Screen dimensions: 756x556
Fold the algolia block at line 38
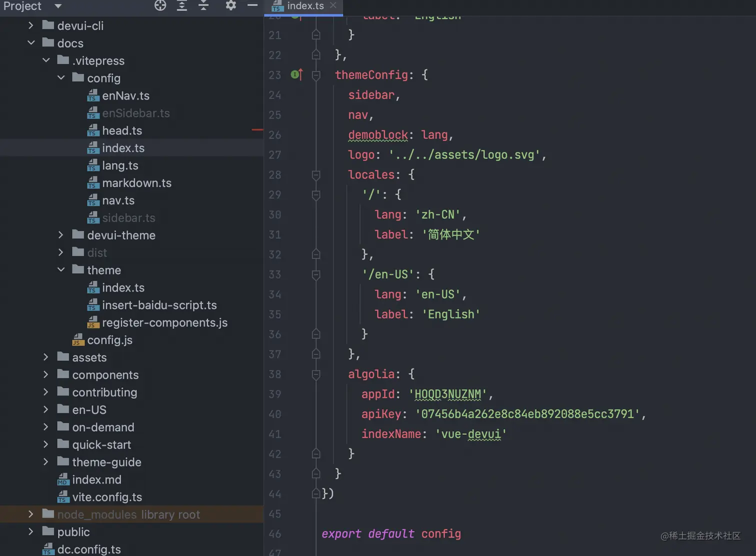316,374
